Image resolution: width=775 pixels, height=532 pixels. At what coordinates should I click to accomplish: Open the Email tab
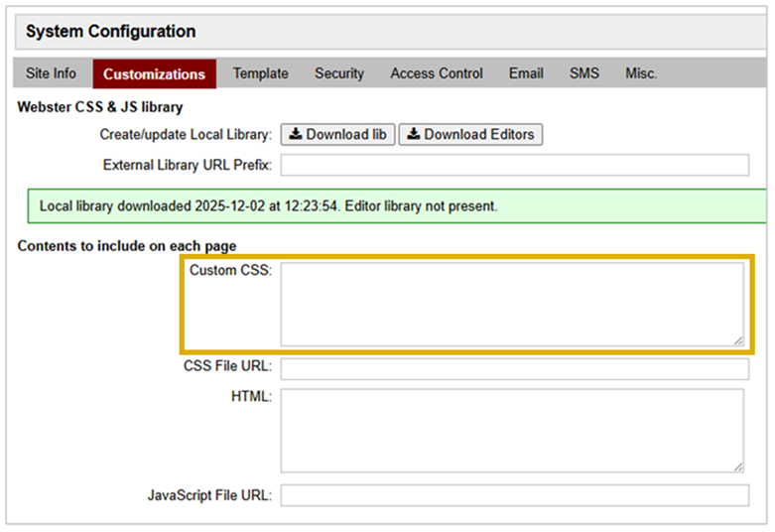(526, 73)
